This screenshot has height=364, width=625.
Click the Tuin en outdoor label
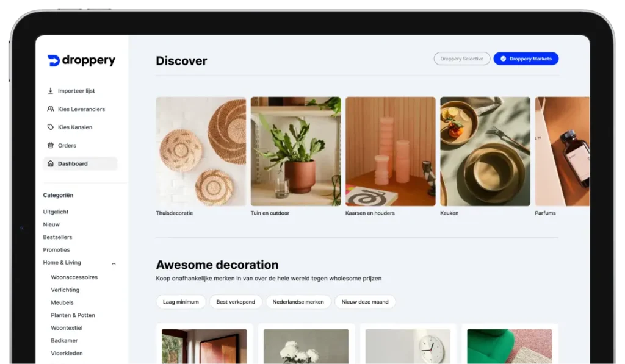[x=270, y=213]
